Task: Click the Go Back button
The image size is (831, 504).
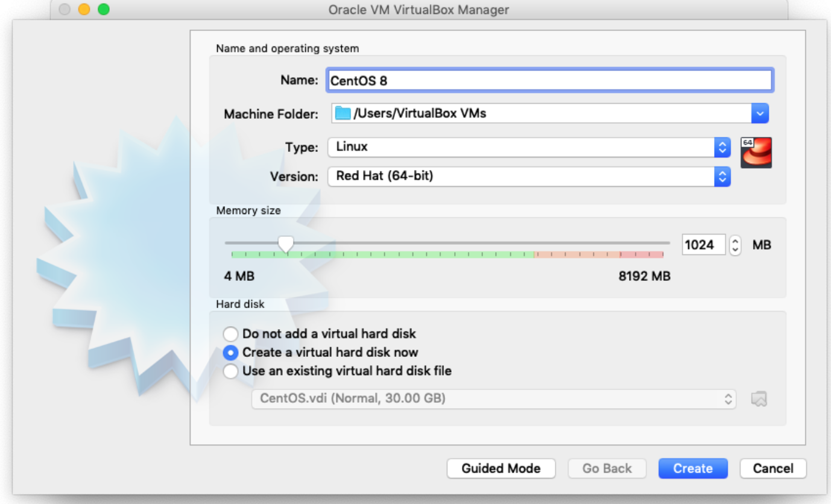Action: pos(607,468)
